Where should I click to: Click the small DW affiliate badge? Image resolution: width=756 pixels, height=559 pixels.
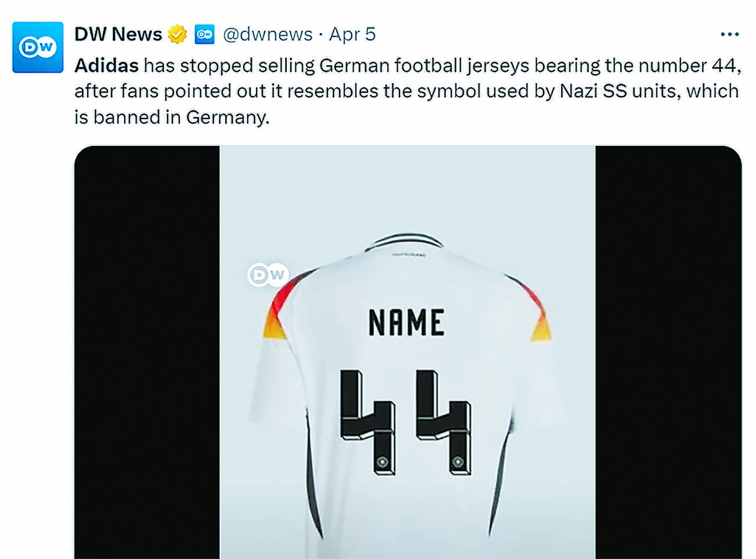(x=204, y=34)
